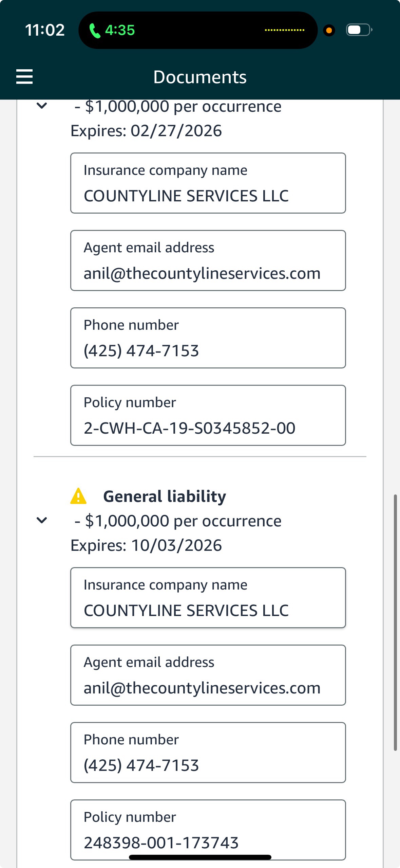Collapse the General liability section chevron

coord(42,520)
